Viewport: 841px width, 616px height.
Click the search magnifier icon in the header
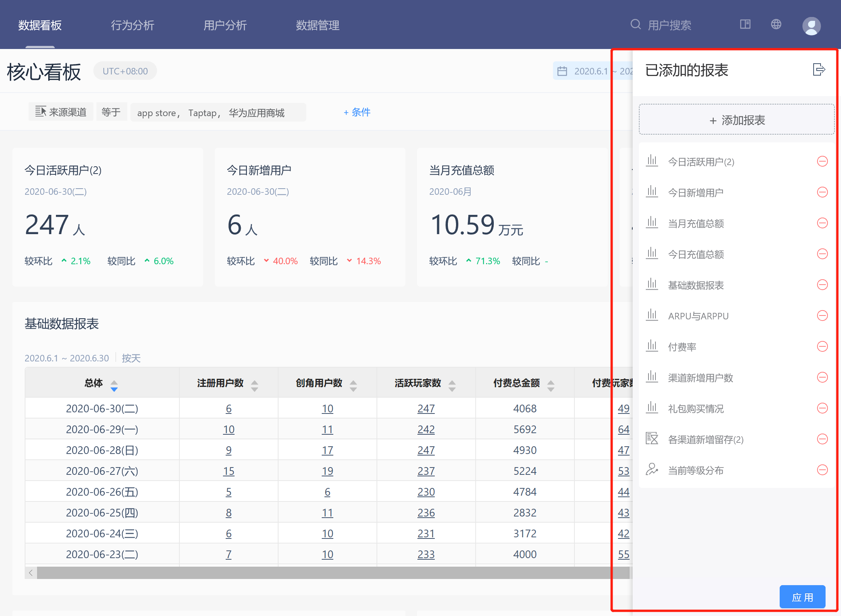635,25
